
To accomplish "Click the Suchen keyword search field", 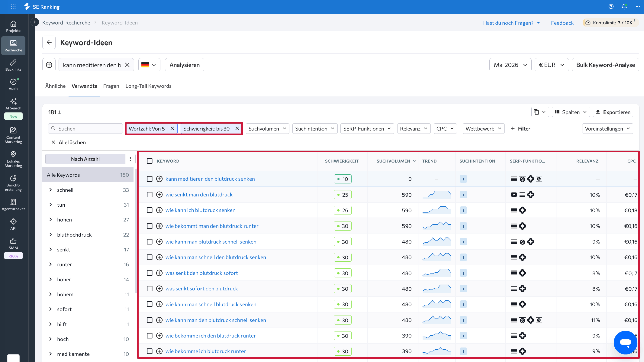I will [x=85, y=129].
